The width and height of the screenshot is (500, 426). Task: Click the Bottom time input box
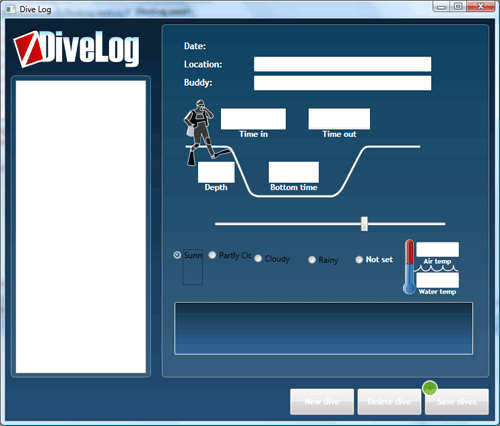click(x=294, y=172)
